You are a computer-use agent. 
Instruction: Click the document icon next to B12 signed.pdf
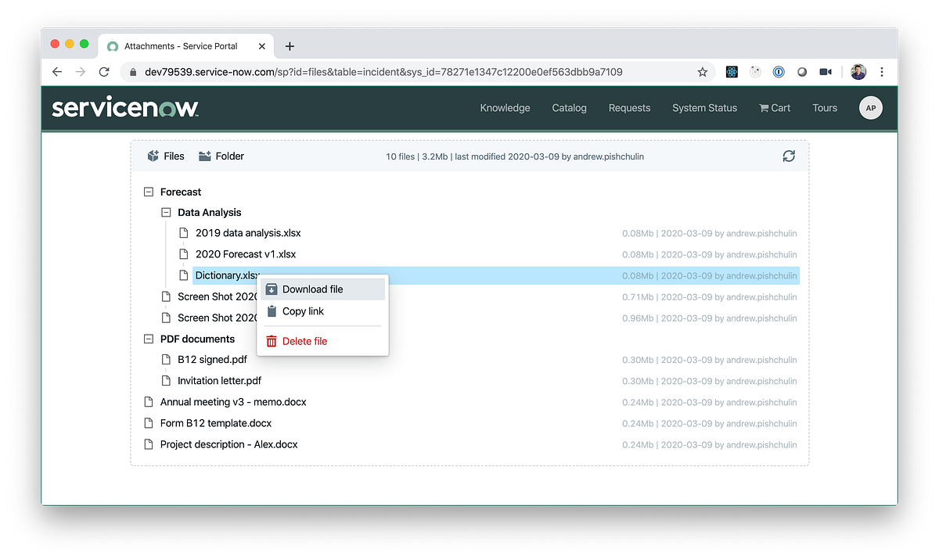pyautogui.click(x=166, y=359)
